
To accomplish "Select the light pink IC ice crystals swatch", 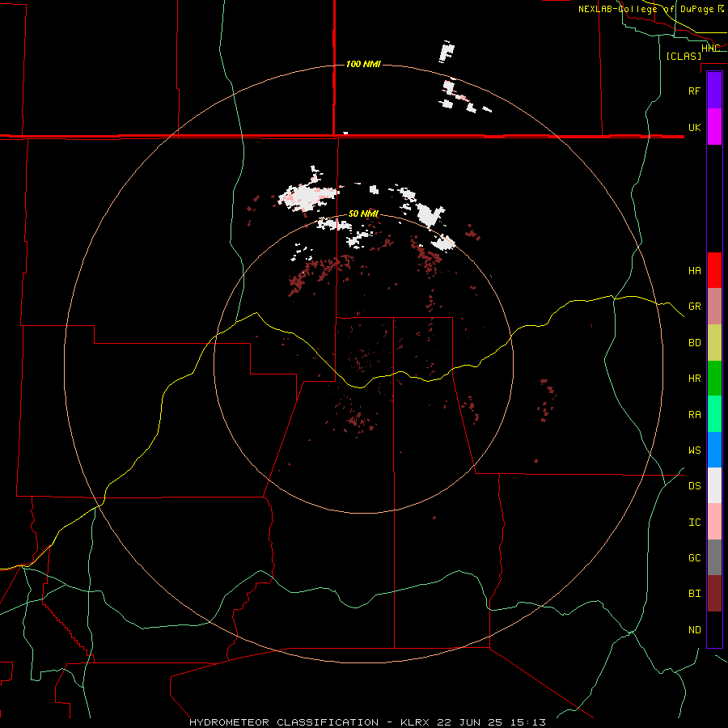I will point(714,522).
